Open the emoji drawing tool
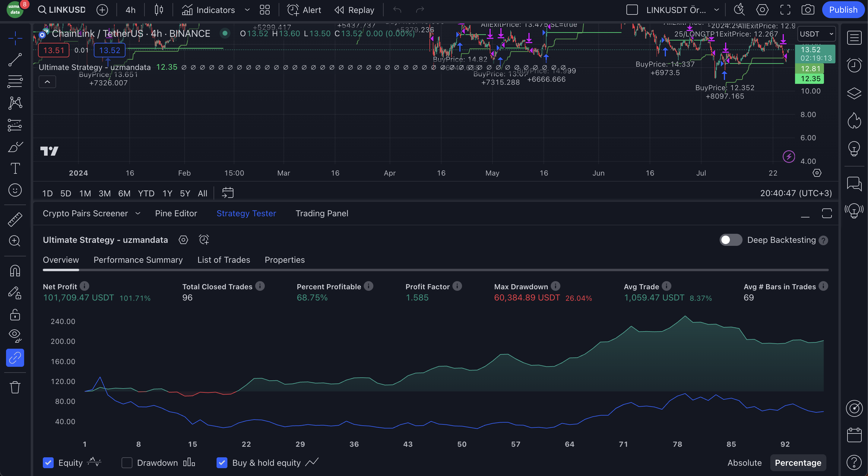 click(x=15, y=190)
